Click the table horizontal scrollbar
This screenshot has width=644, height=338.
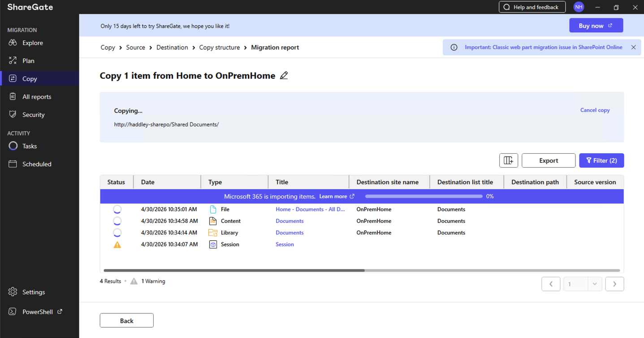[234, 270]
